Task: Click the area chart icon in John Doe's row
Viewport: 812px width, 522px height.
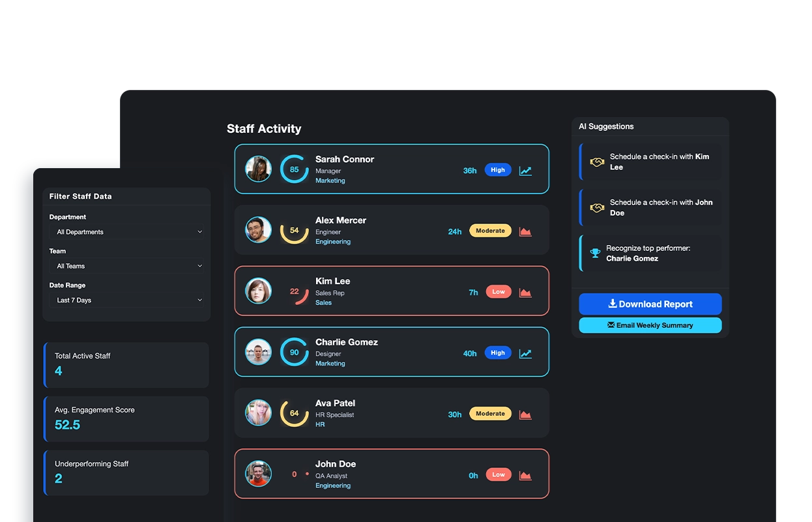Action: (525, 476)
